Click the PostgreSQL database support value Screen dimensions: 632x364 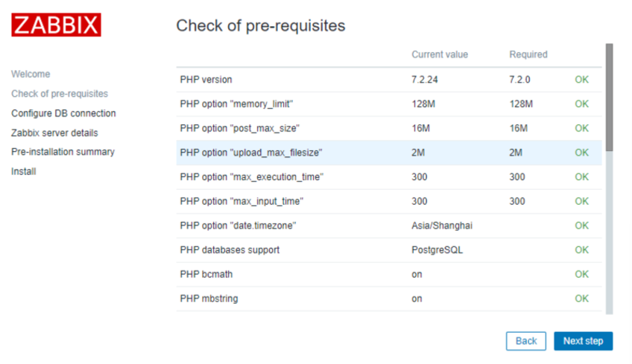pyautogui.click(x=437, y=250)
